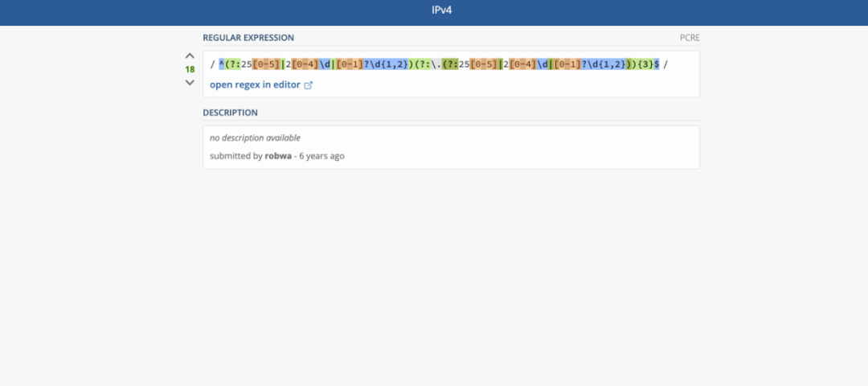The height and width of the screenshot is (386, 868).
Task: Click the Regular Expression section heading
Action: tap(248, 38)
